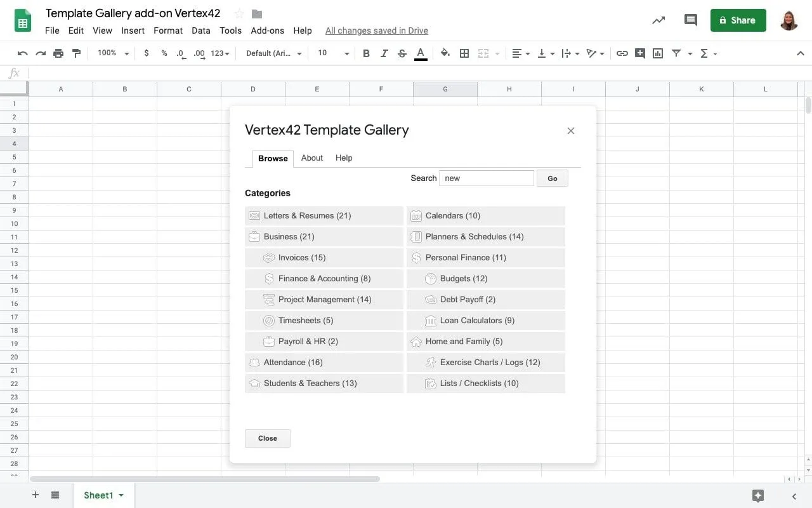
Task: Open the Invoices (15) category
Action: [324, 258]
